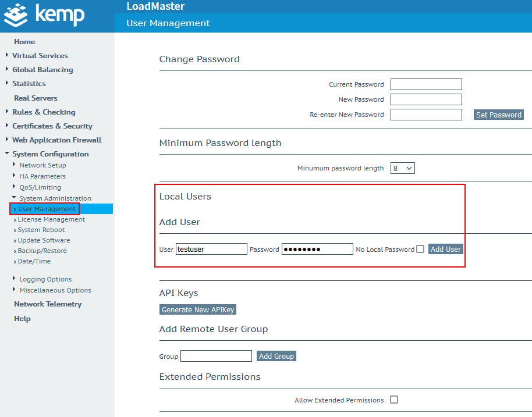Open Date/Time settings page
This screenshot has height=417, width=532.
pyautogui.click(x=34, y=261)
